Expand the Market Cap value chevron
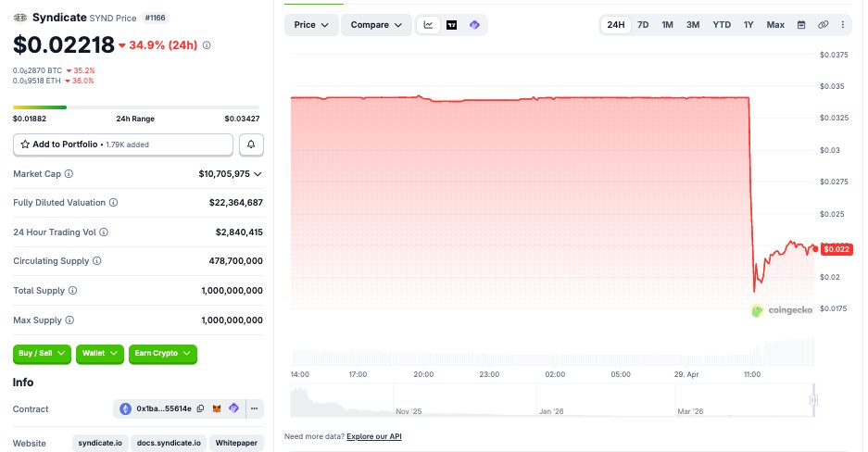The height and width of the screenshot is (452, 868). click(258, 174)
